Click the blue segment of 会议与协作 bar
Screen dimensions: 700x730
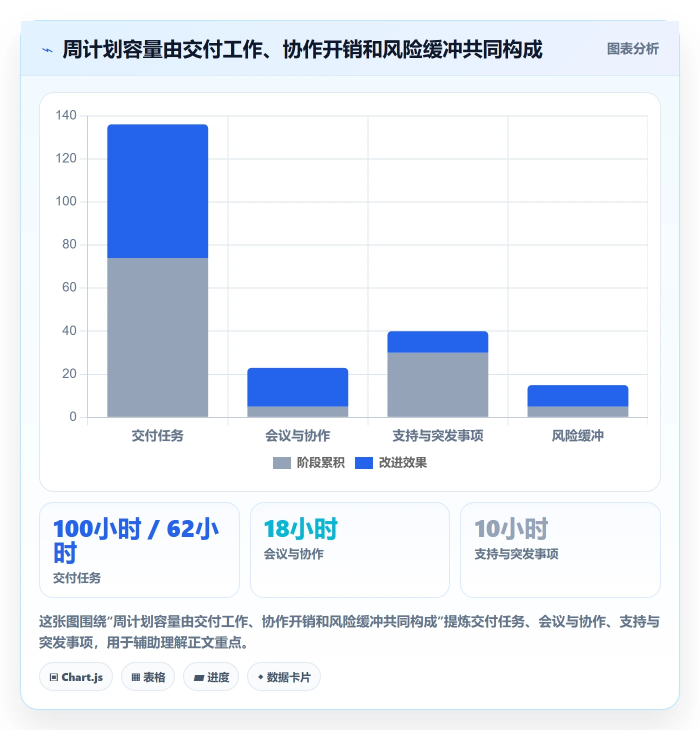297,387
